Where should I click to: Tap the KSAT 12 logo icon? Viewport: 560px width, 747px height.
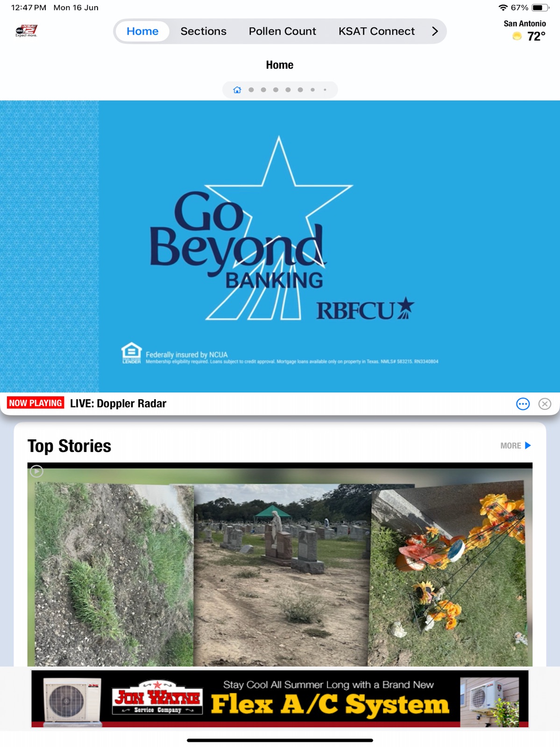[26, 31]
